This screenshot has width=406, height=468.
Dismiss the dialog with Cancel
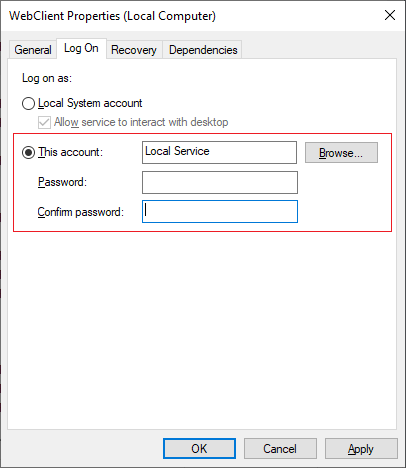(280, 449)
